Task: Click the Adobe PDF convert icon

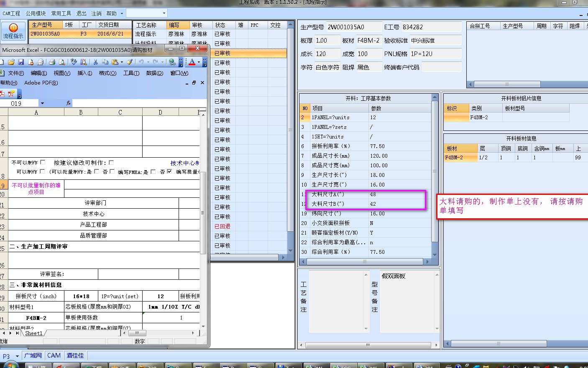Action: tap(2, 94)
